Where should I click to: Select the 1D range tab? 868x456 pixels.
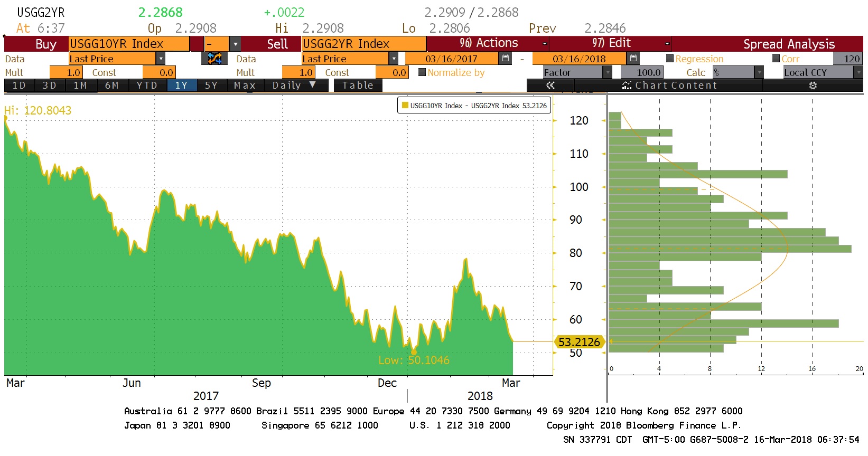click(x=19, y=85)
